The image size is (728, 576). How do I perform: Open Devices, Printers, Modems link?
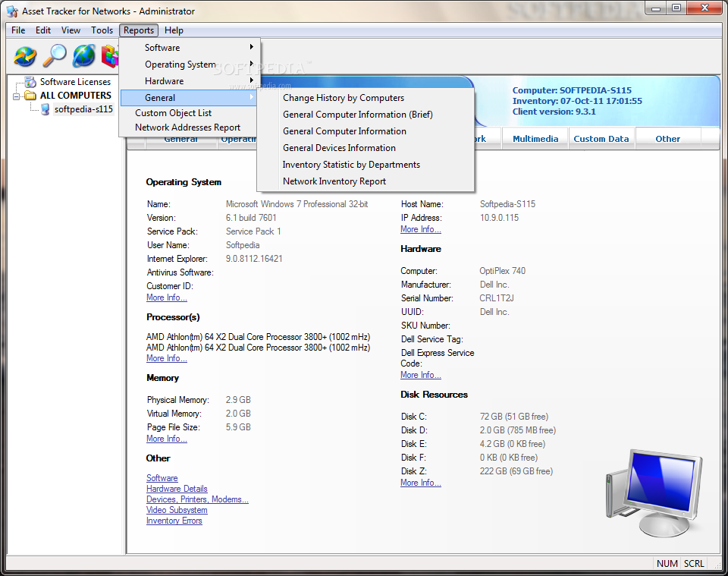[197, 499]
